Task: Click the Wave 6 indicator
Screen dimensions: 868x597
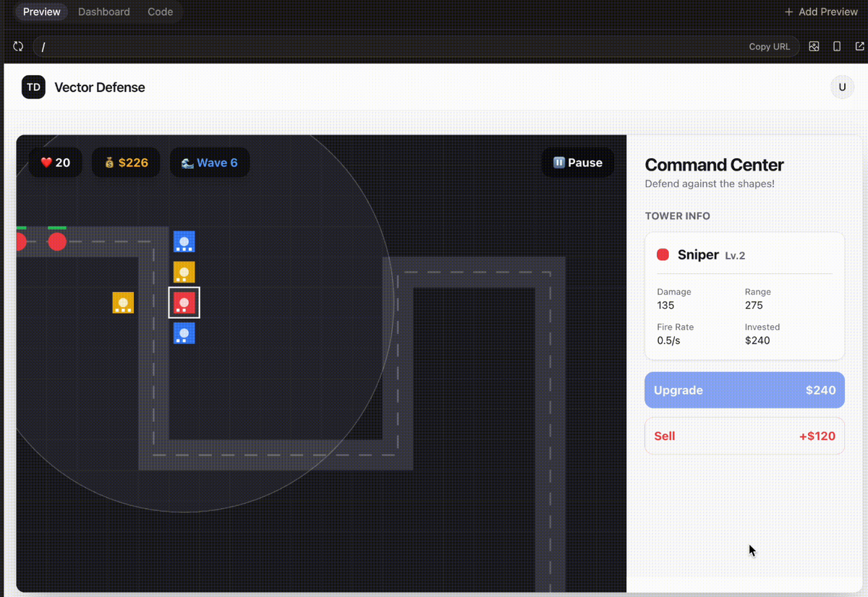Action: [210, 163]
